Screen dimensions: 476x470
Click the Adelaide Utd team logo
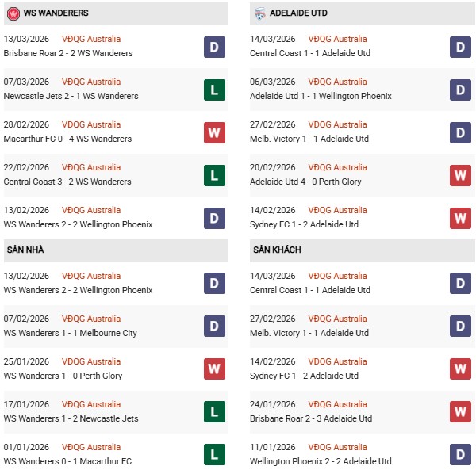coord(261,13)
